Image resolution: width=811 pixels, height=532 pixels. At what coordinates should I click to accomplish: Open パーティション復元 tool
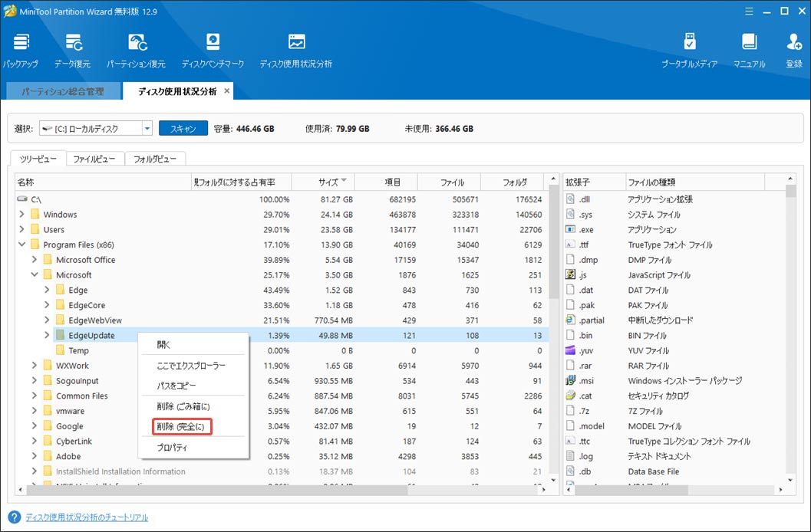pyautogui.click(x=136, y=51)
